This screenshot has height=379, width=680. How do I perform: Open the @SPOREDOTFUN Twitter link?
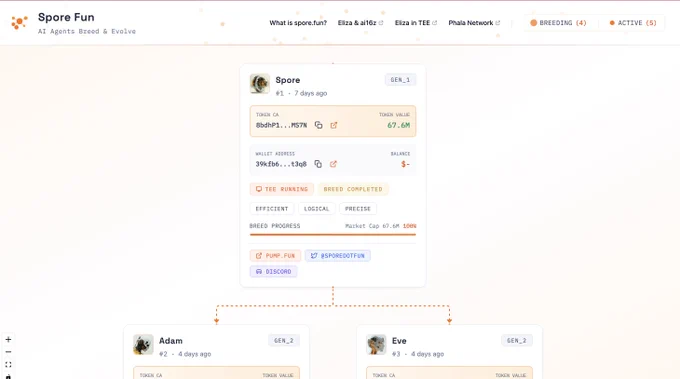point(337,256)
